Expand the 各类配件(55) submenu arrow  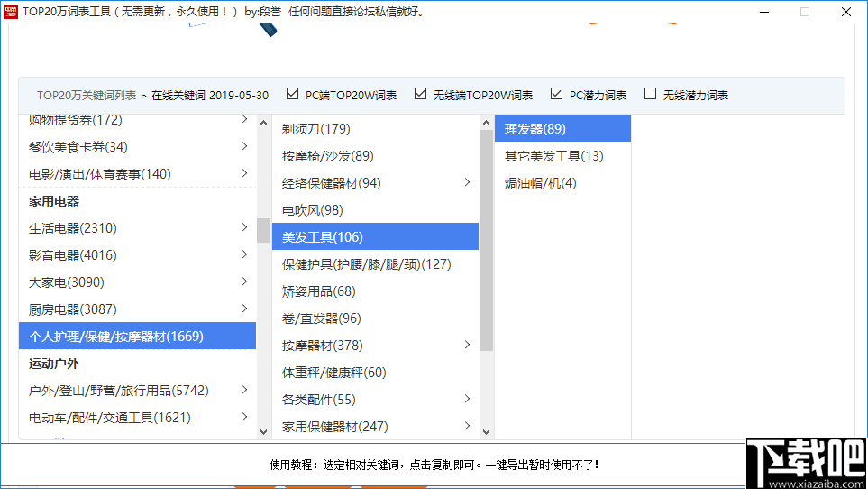coord(467,400)
